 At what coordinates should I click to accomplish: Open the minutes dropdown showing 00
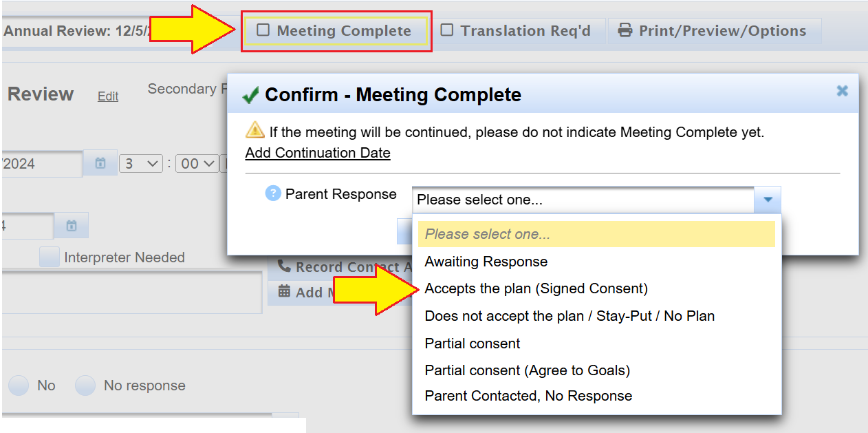point(197,164)
